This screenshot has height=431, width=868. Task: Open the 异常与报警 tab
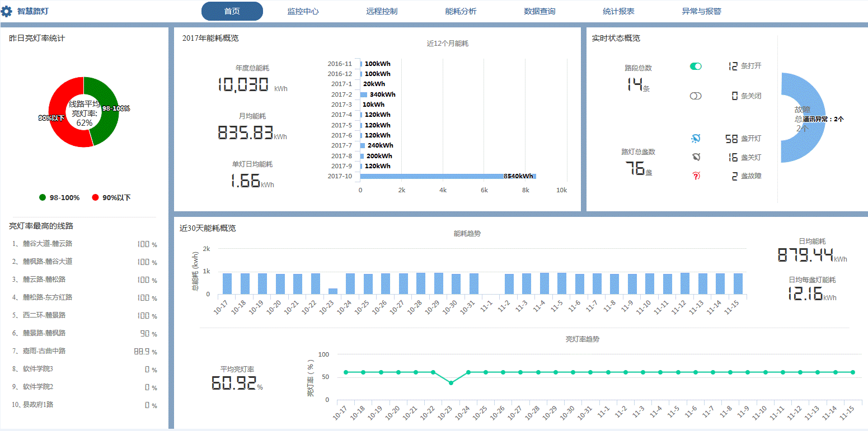pos(701,11)
